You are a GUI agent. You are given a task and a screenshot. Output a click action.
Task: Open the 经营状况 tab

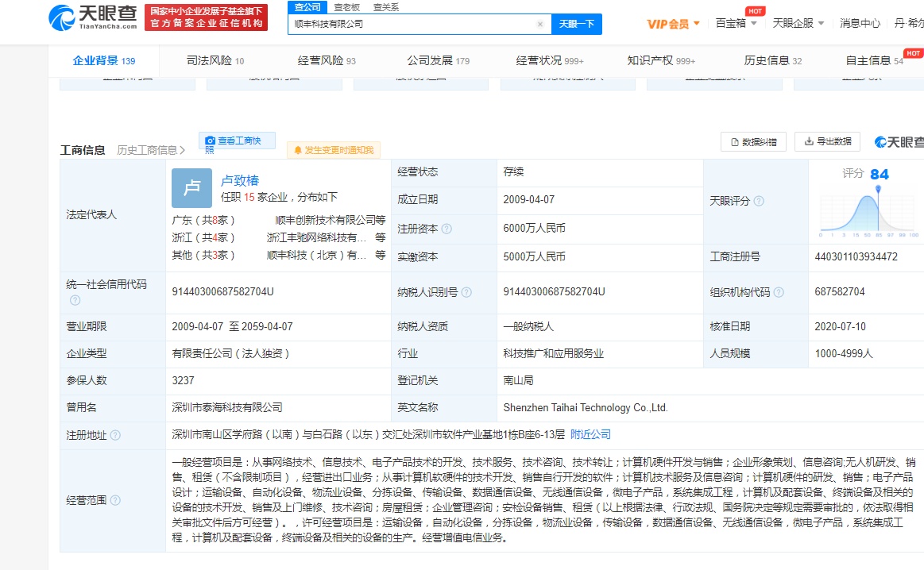(550, 60)
